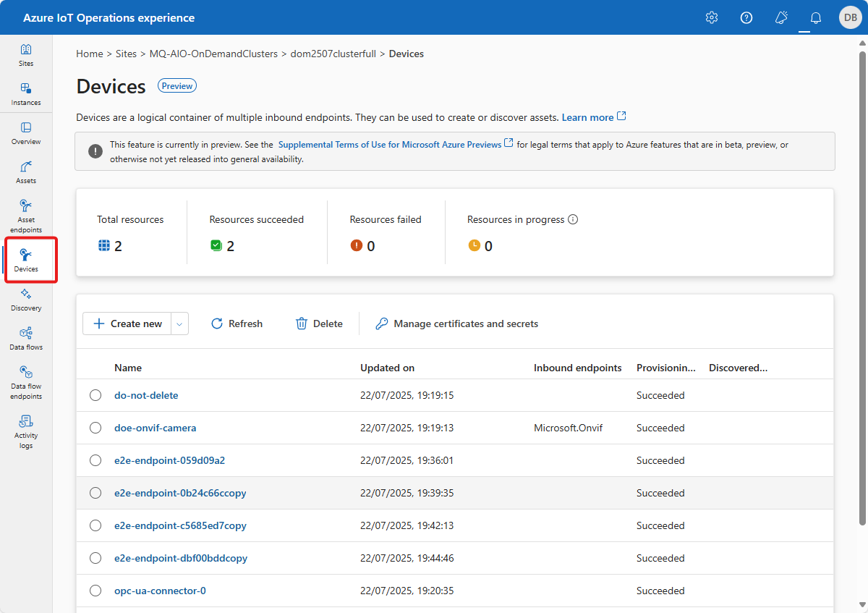The height and width of the screenshot is (613, 868).
Task: Select the e2e-endpoint-c5685ed7copy row radio button
Action: [95, 525]
